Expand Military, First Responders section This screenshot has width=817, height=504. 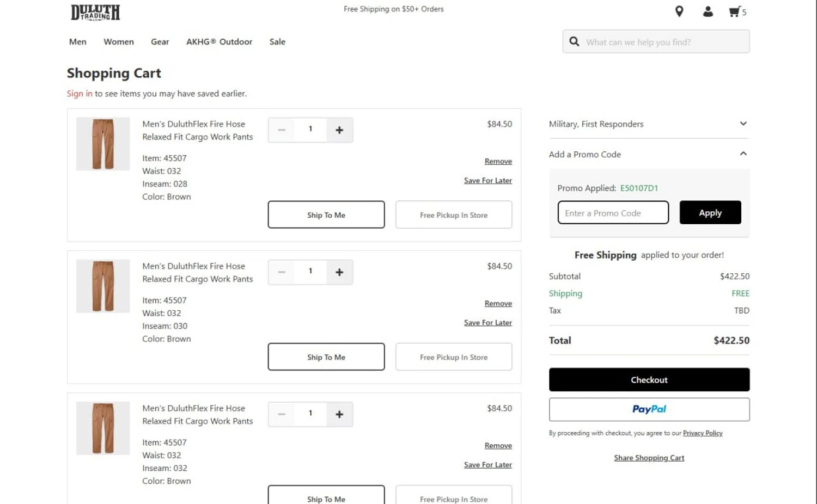tap(743, 124)
